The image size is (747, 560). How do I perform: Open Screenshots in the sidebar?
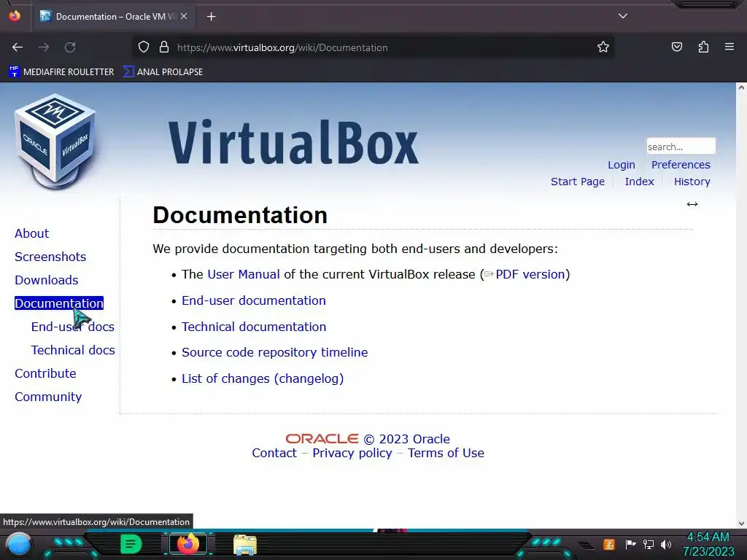tap(50, 257)
